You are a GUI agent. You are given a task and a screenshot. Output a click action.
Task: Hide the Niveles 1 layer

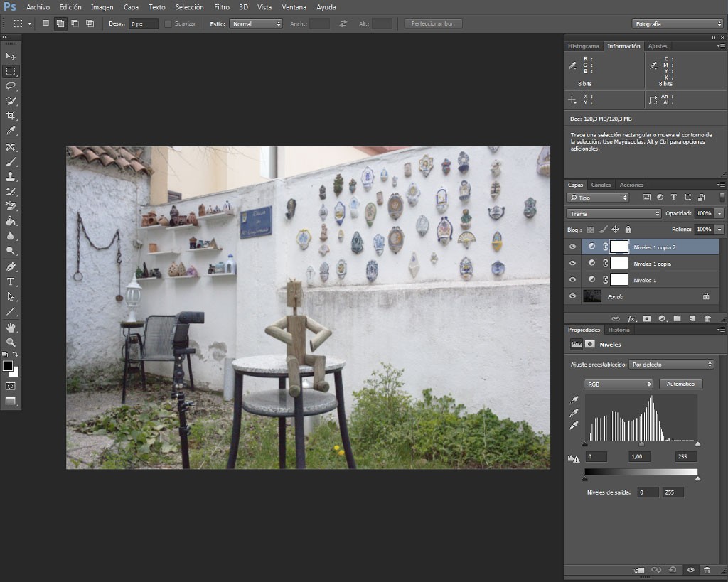(572, 280)
